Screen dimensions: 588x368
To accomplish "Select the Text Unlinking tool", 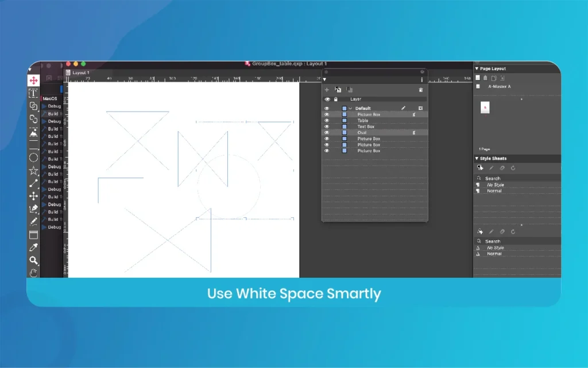I will pos(33,119).
